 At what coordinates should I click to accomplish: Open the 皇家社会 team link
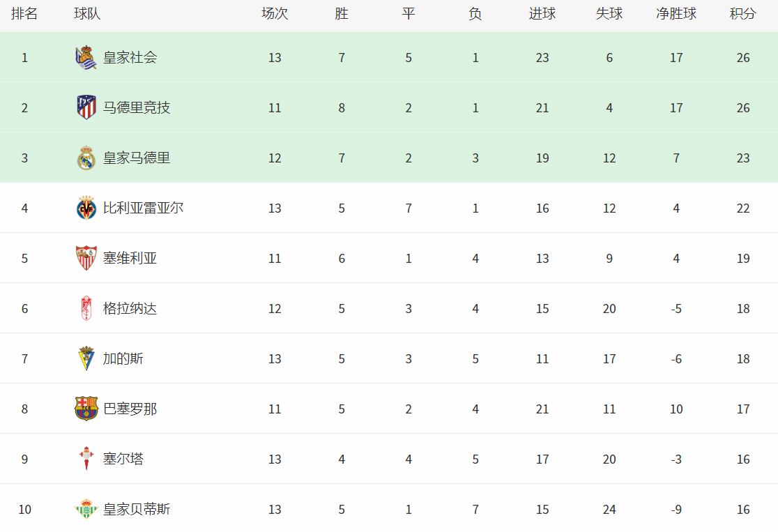point(130,58)
